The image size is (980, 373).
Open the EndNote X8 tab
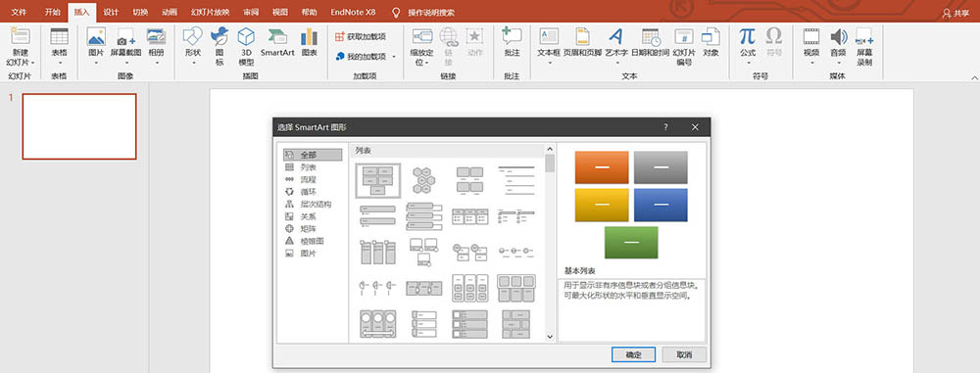pyautogui.click(x=353, y=13)
